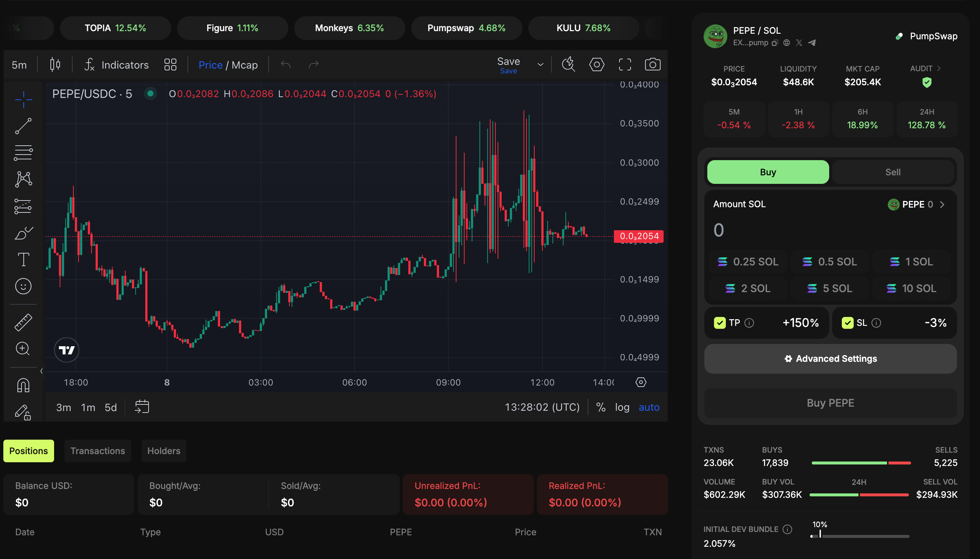Choose the 0.5 SOL quick amount
Viewport: 980px width, 559px height.
click(x=830, y=262)
